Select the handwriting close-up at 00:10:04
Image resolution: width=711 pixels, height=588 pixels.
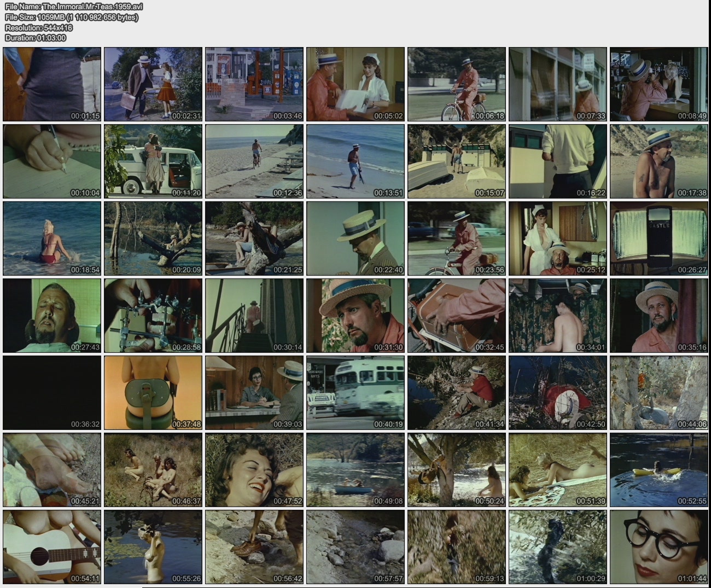click(52, 161)
